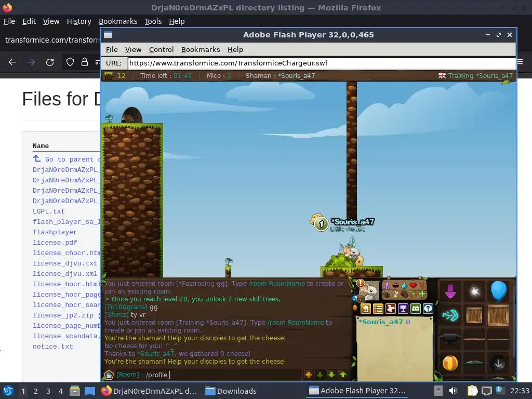Click the orange exclamation alert badge
The height and width of the screenshot is (399, 532).
[x=361, y=283]
